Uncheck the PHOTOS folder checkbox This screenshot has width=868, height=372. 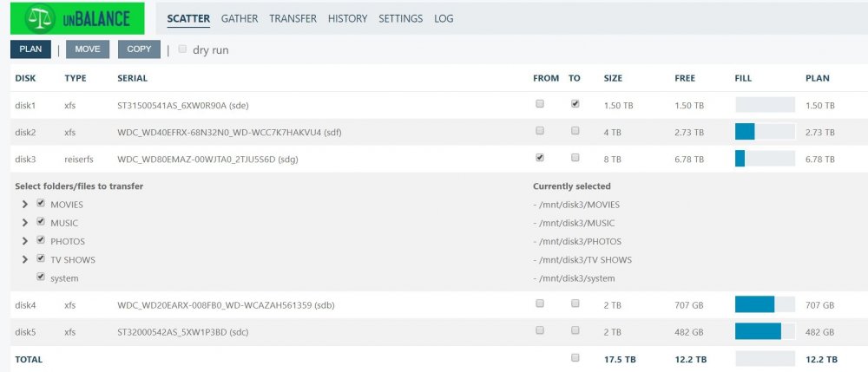pos(41,240)
